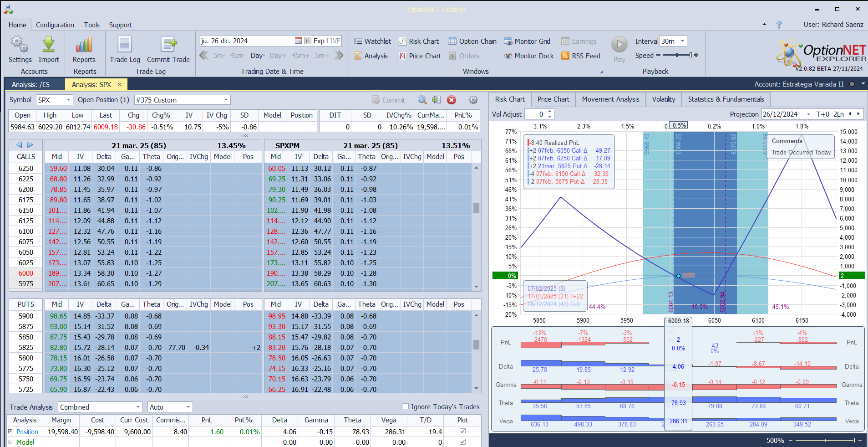Open the Monitor Grid window
This screenshot has height=447, width=868.
[527, 41]
